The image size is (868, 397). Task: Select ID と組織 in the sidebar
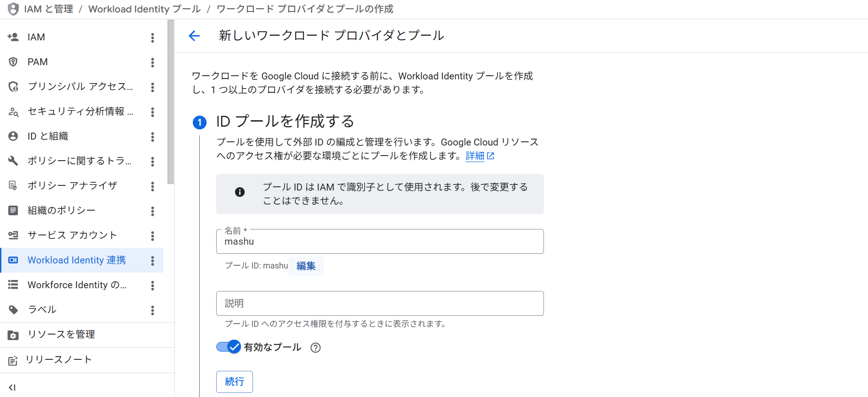[82, 136]
